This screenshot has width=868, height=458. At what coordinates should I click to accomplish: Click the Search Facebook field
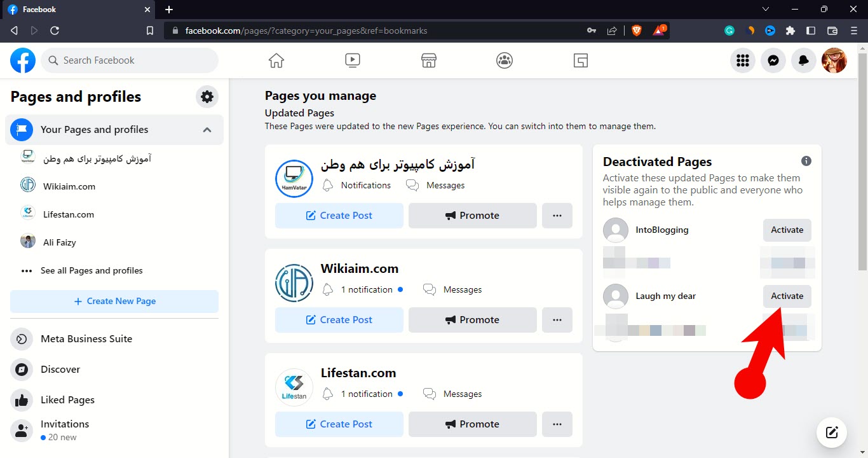(x=130, y=60)
